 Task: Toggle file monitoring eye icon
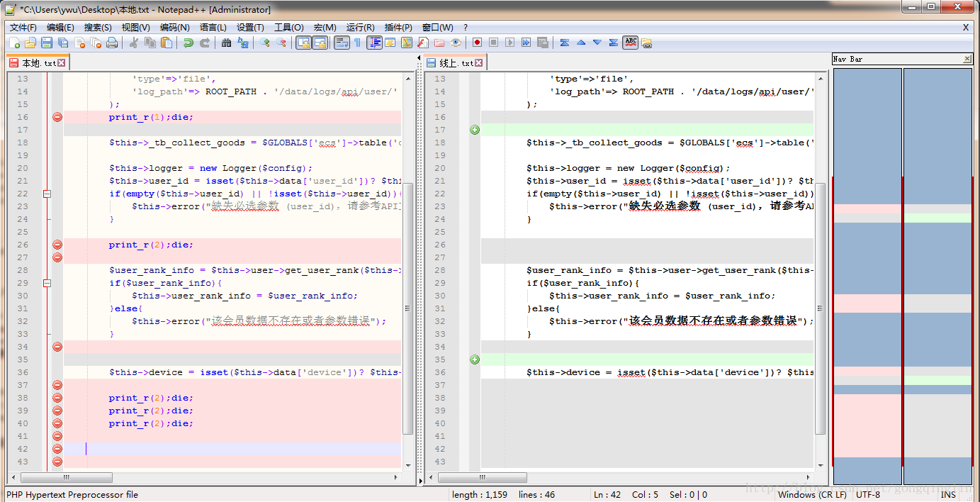pyautogui.click(x=456, y=43)
